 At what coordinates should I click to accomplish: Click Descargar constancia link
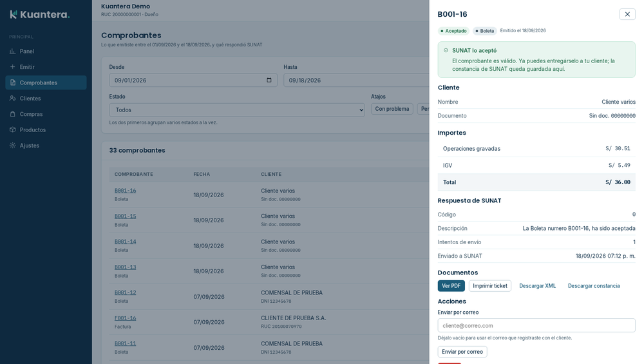click(x=594, y=286)
